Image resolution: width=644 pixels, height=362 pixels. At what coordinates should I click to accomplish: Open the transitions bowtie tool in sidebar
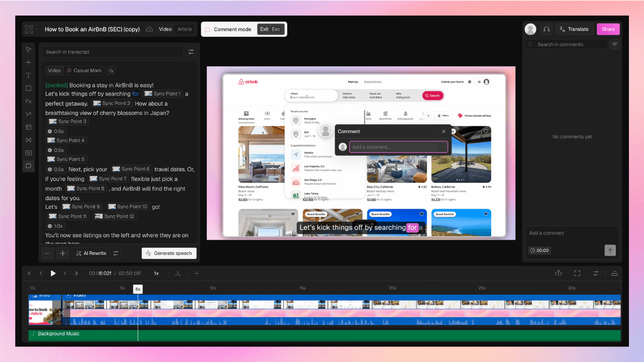29,140
